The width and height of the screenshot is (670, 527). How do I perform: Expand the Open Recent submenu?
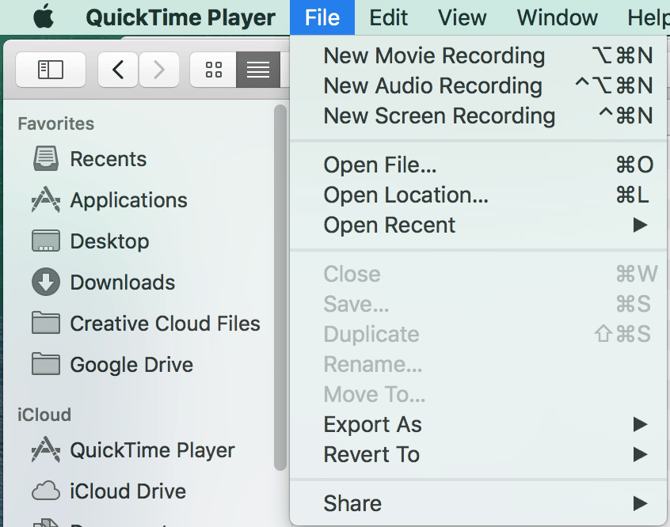tap(478, 225)
